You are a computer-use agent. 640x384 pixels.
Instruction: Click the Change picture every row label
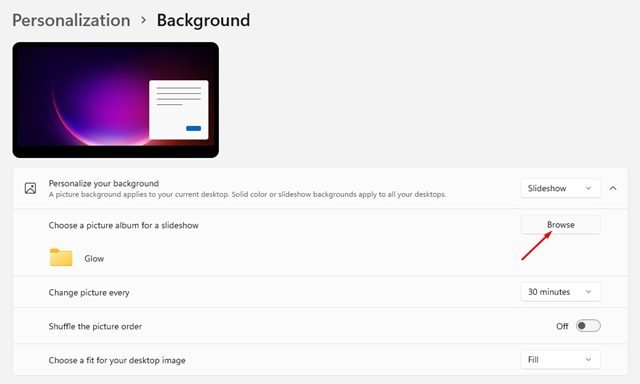(89, 293)
